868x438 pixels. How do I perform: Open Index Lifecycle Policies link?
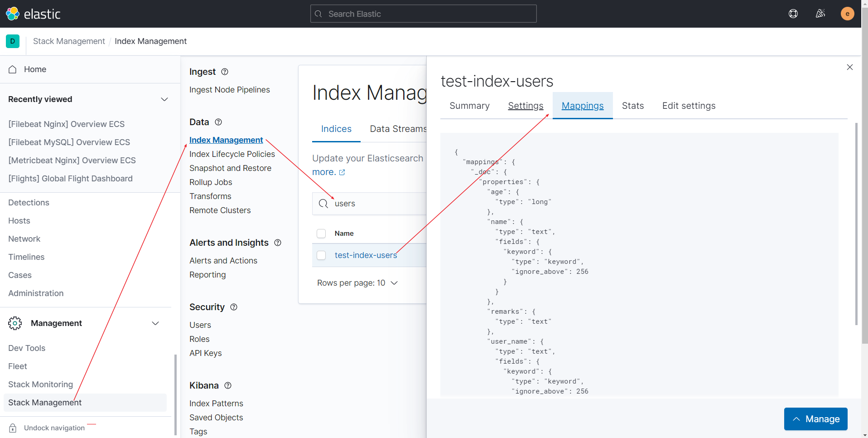pyautogui.click(x=232, y=154)
